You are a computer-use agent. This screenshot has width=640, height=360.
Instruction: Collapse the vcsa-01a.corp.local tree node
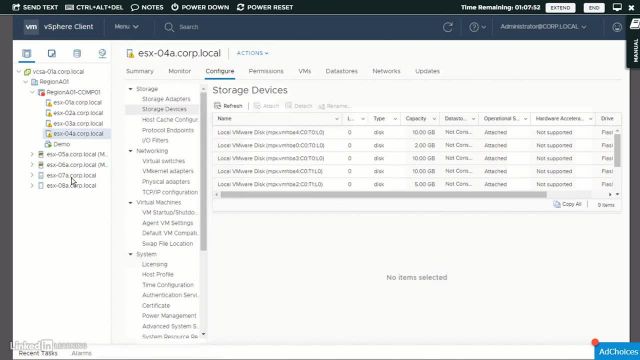tap(19, 72)
